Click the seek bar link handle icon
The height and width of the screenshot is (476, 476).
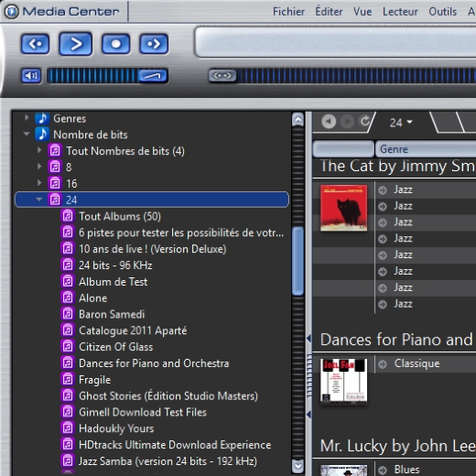click(x=222, y=75)
